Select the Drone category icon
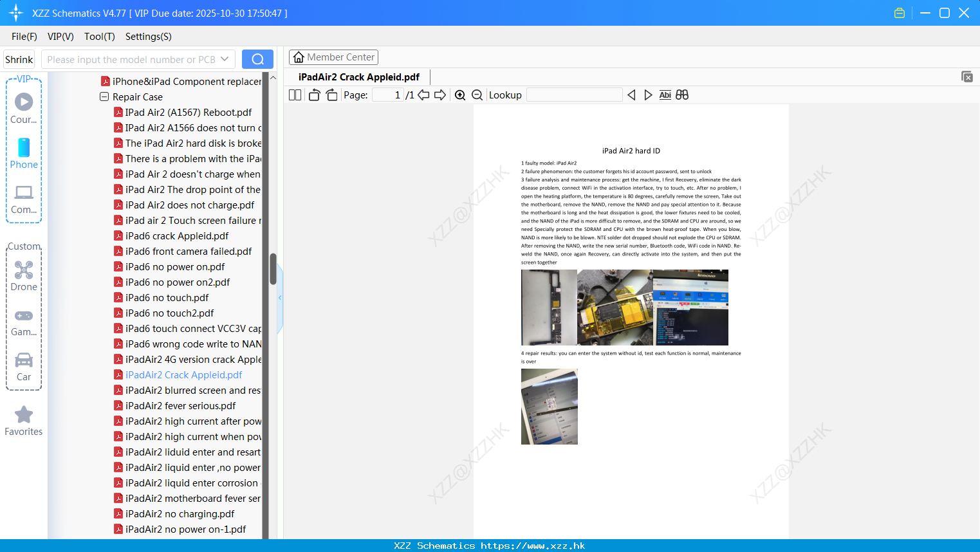Viewport: 980px width, 552px height. tap(24, 276)
